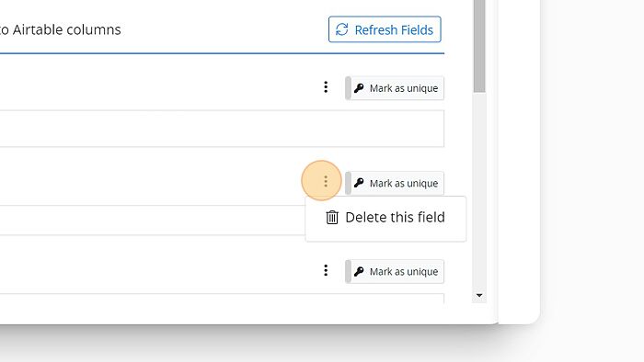Mark the second field as unique
This screenshot has height=362, width=644.
[x=395, y=183]
